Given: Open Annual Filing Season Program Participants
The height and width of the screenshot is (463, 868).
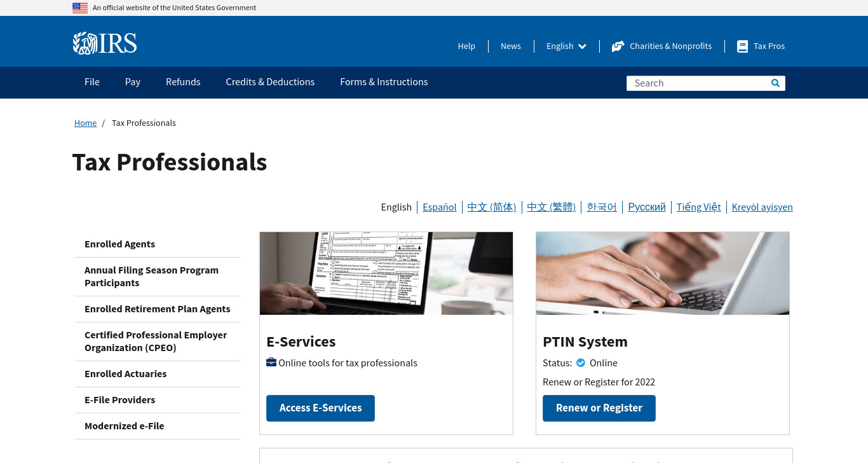Looking at the screenshot, I should tap(158, 277).
